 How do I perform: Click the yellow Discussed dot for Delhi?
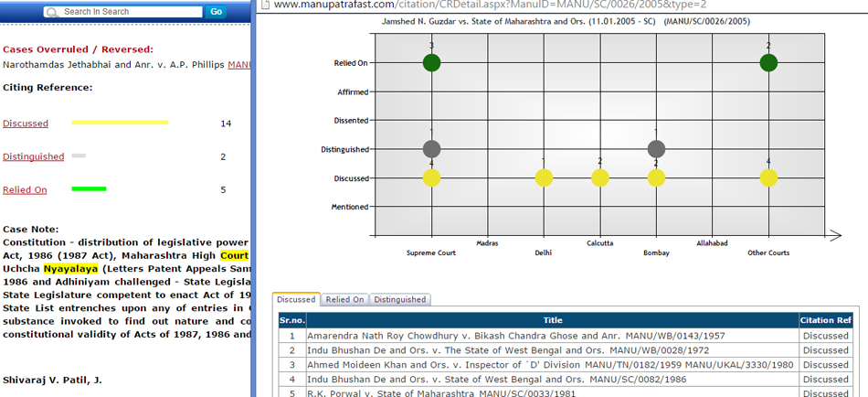545,178
